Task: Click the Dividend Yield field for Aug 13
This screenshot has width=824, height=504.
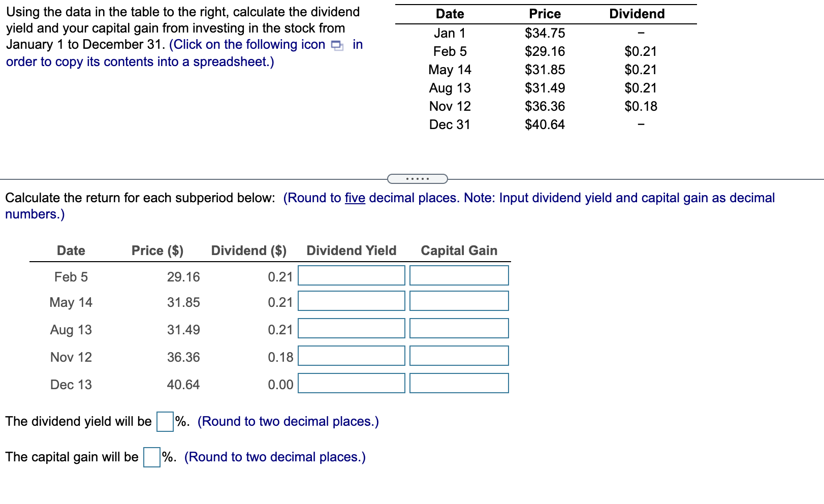Action: click(351, 329)
